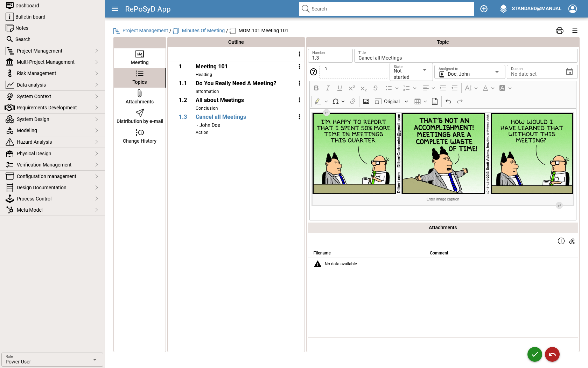The height and width of the screenshot is (368, 588).
Task: Open numbered list style dropdown arrow
Action: coord(415,88)
